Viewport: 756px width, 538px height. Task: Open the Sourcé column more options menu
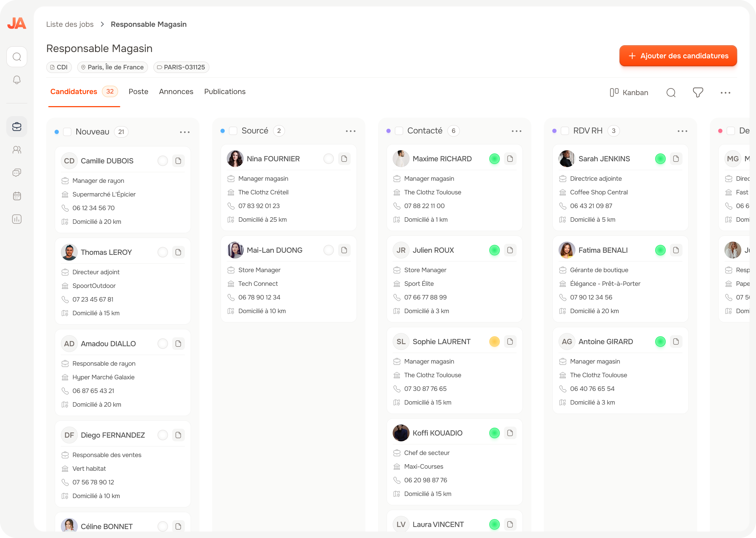(x=350, y=131)
